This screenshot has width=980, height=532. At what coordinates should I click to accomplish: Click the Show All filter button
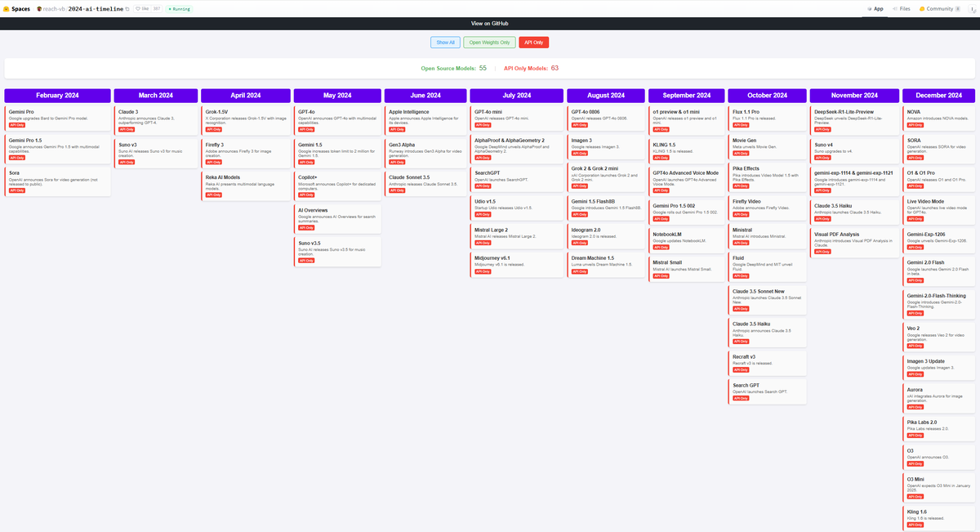(x=445, y=42)
